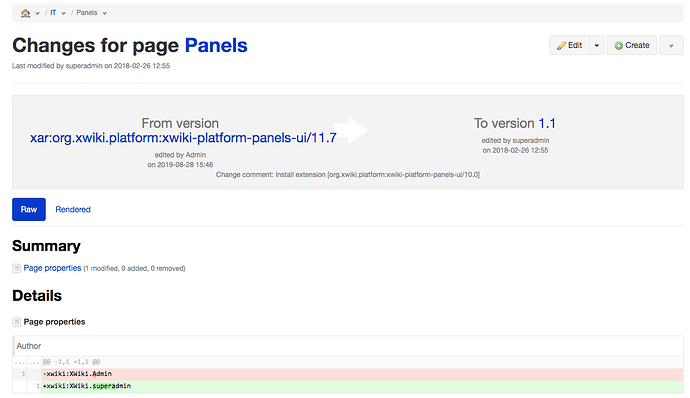Viewport: 690px width, 398px height.
Task: Open the Panels link in page title
Action: 216,45
